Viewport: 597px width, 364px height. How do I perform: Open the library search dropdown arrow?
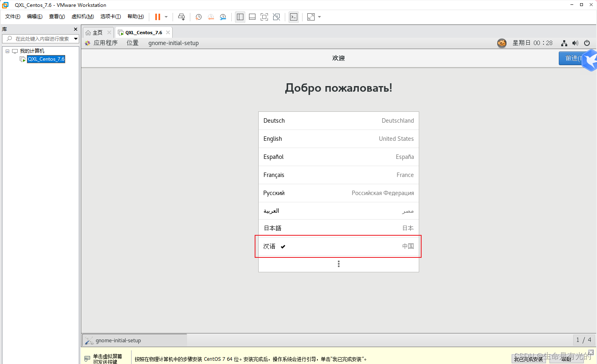[x=76, y=39]
